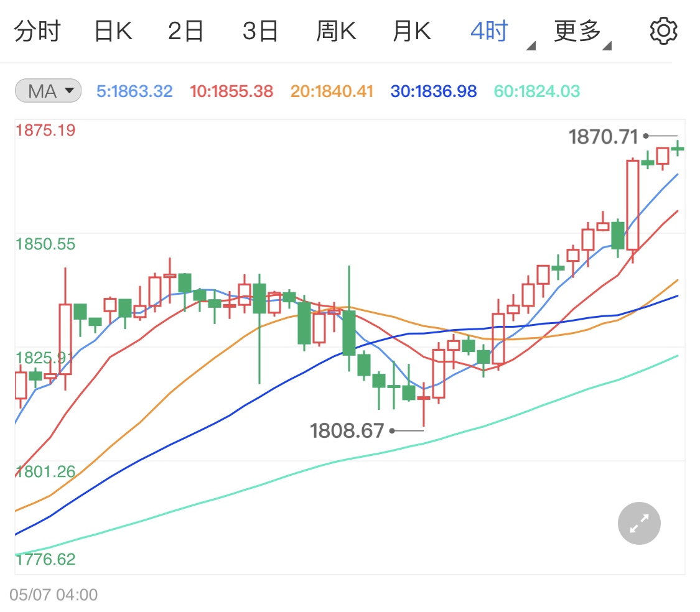
Task: Click the axis label 1875.19
Action: pos(45,131)
